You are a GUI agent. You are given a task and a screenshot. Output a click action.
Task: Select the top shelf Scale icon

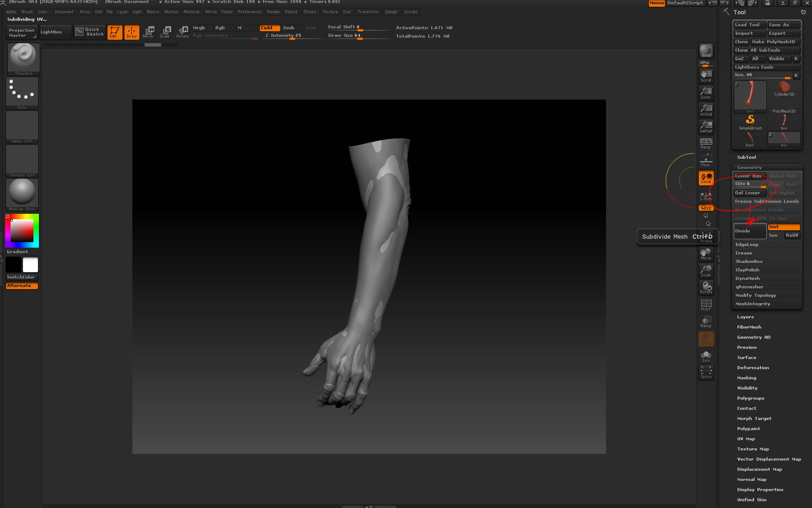tap(165, 32)
